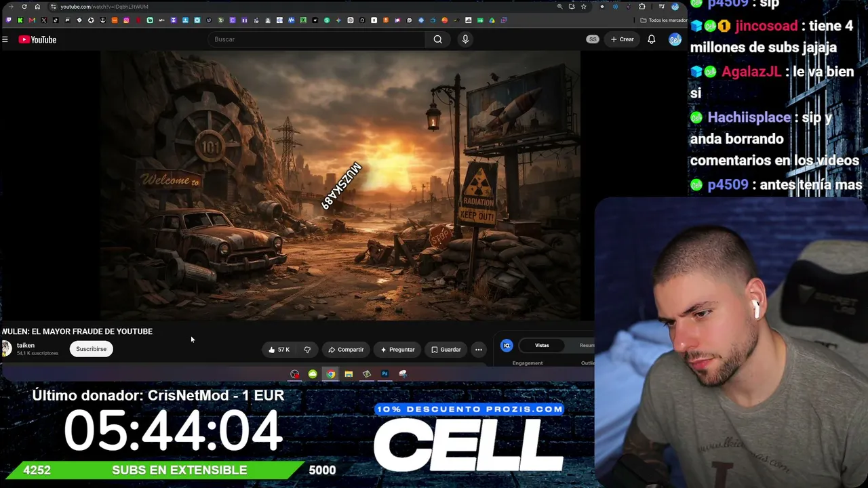Image resolution: width=868 pixels, height=488 pixels.
Task: Open the Crear menu
Action: [x=622, y=39]
